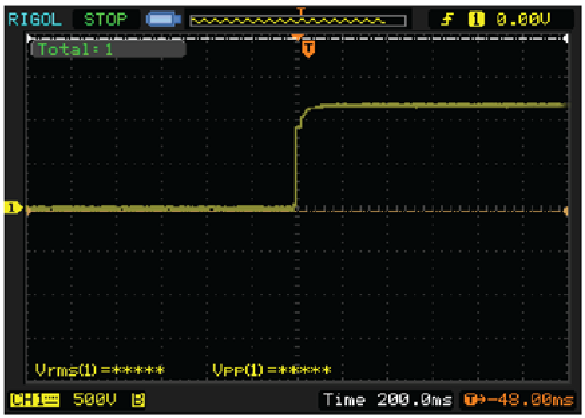The image size is (585, 418).
Task: Click the RIGOL logo text
Action: pyautogui.click(x=35, y=19)
